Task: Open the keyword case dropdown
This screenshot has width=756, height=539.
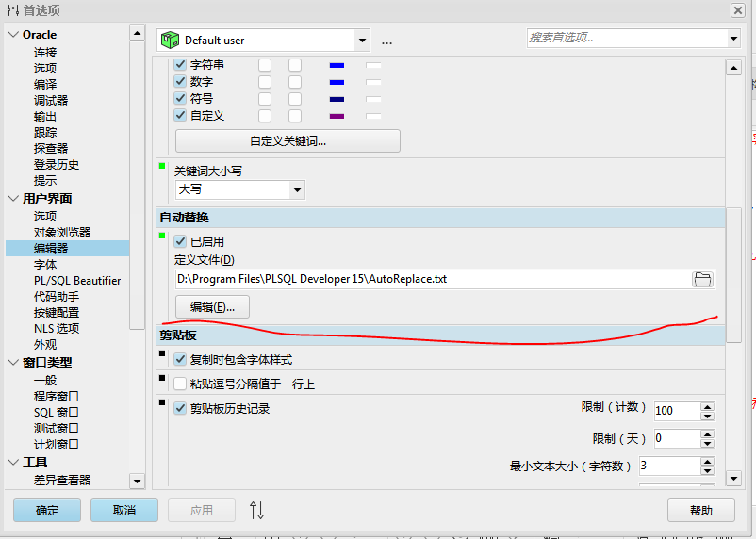Action: [297, 190]
